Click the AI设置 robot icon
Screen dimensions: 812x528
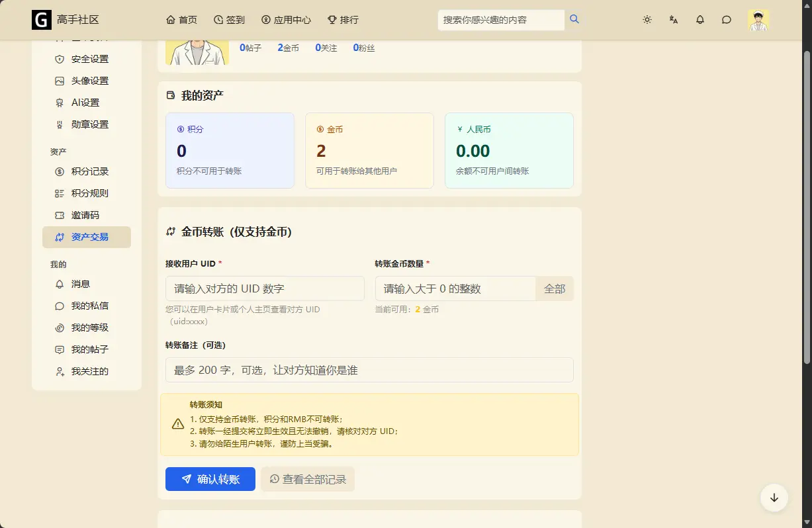tap(60, 103)
